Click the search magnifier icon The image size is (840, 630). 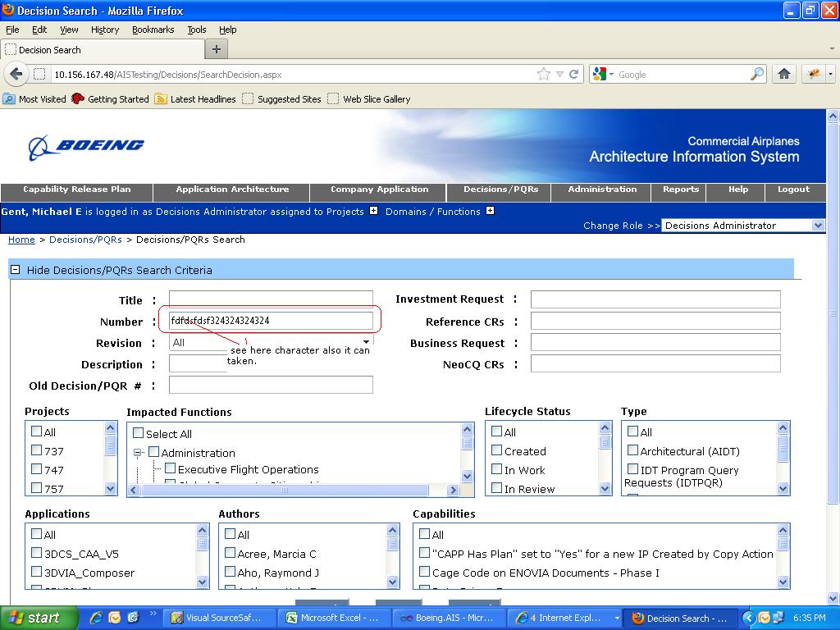point(757,74)
